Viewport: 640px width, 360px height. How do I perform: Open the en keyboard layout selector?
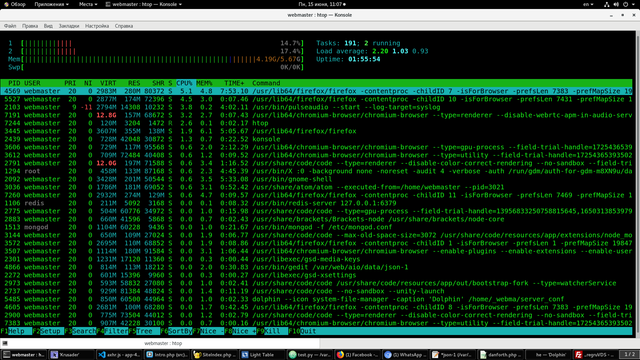click(588, 4)
